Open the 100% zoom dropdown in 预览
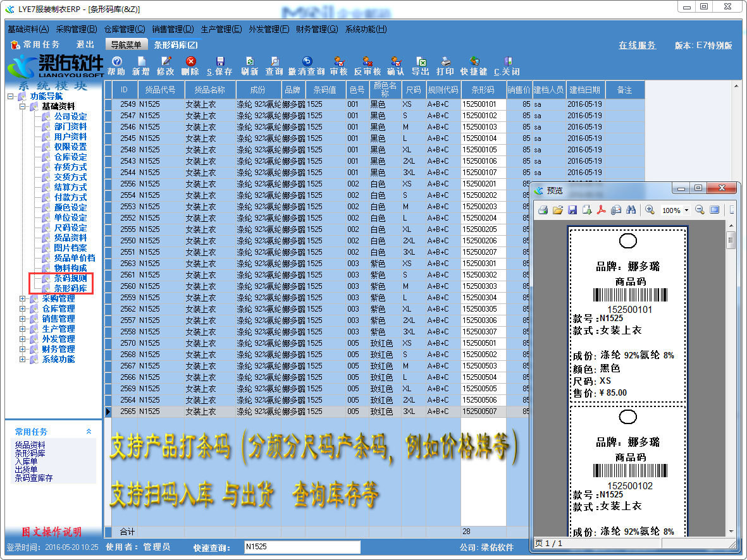Viewport: 747px width, 560px height. [x=686, y=210]
